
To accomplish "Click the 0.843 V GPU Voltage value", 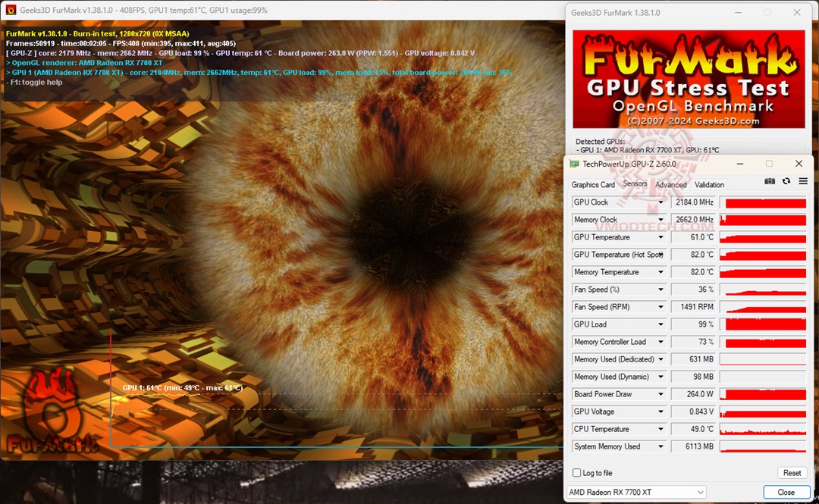I will pos(692,412).
